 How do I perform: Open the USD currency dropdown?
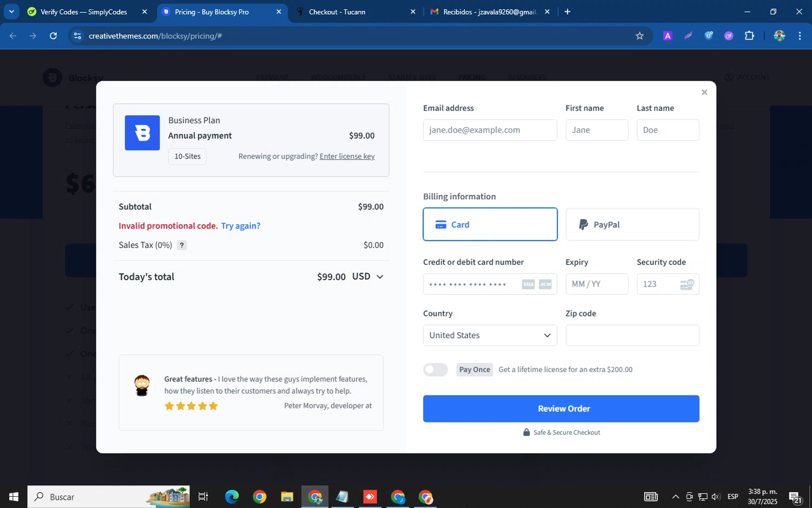click(368, 277)
